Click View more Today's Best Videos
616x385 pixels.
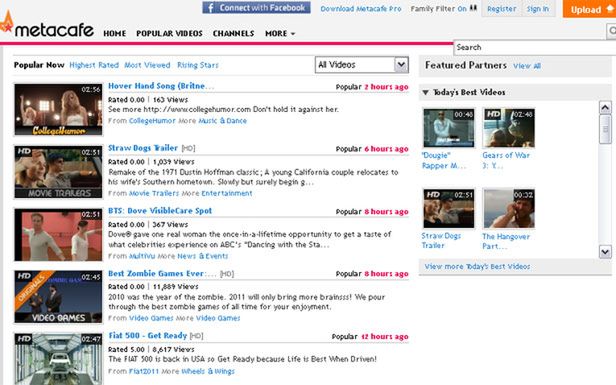click(477, 267)
